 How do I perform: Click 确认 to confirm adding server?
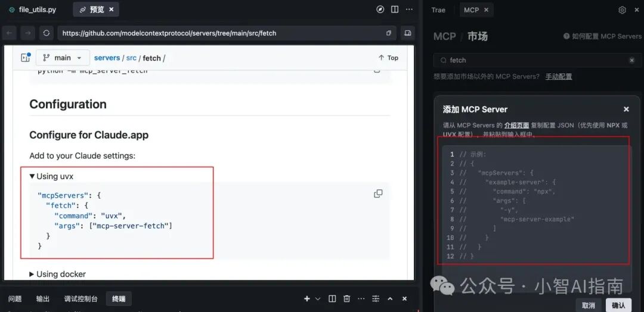[618, 305]
